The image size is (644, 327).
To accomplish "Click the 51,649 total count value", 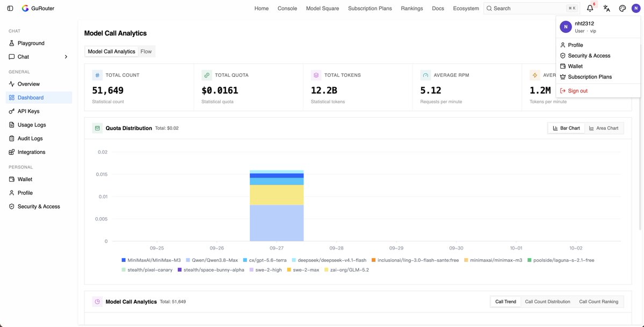I will 107,90.
